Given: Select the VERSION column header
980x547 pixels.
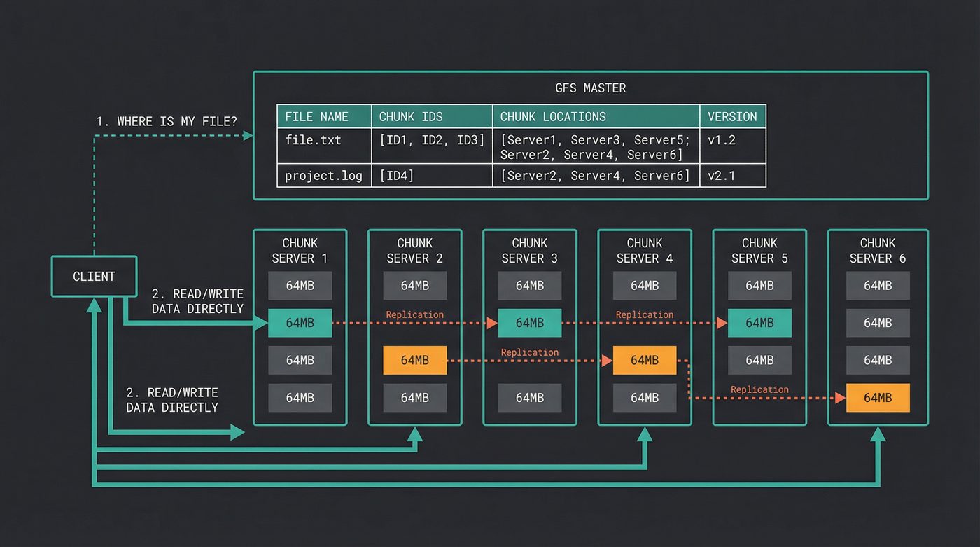Looking at the screenshot, I should coord(732,116).
